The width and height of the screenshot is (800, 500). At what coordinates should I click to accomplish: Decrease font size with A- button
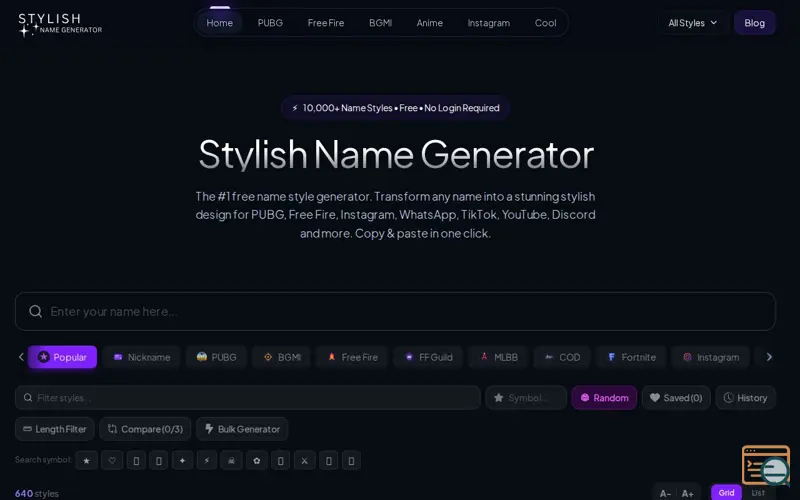665,493
